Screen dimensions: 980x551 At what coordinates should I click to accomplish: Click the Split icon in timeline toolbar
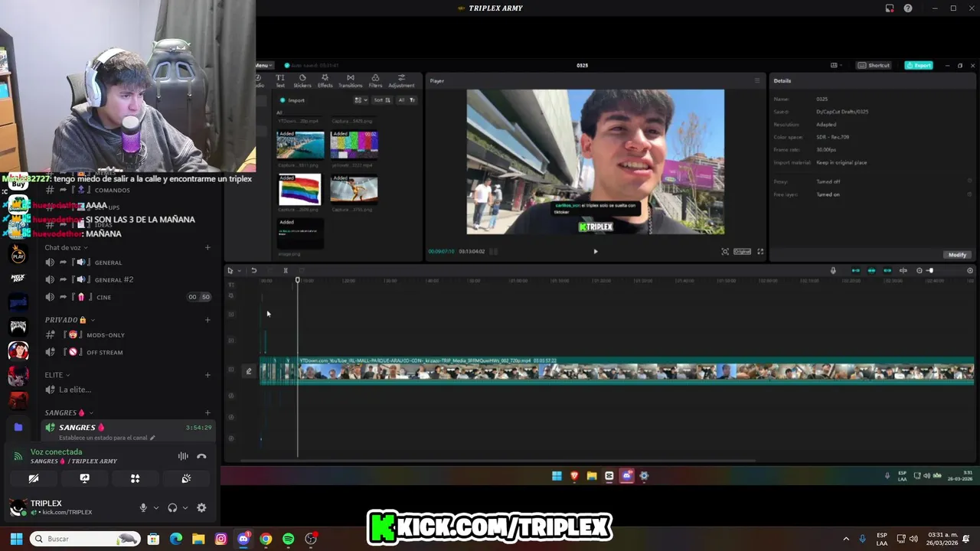pos(286,270)
